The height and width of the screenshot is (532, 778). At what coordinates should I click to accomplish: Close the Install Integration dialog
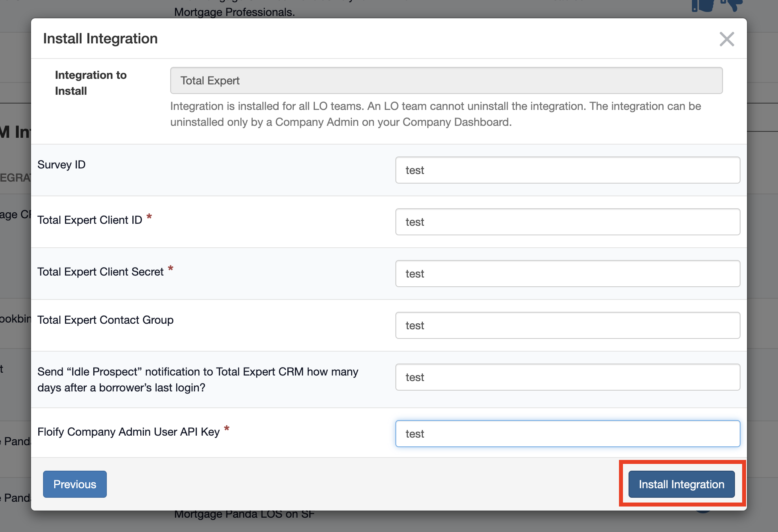pos(727,39)
